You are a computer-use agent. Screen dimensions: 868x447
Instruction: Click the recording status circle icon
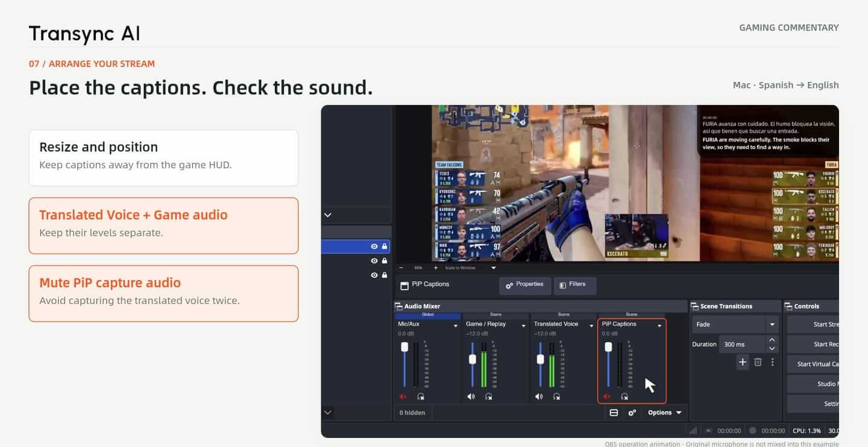[752, 431]
